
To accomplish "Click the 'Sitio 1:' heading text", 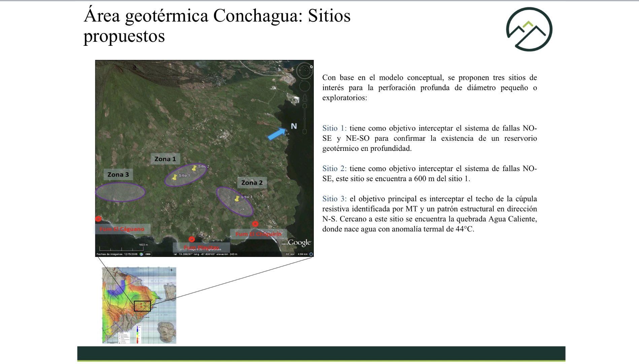I will click(x=334, y=128).
